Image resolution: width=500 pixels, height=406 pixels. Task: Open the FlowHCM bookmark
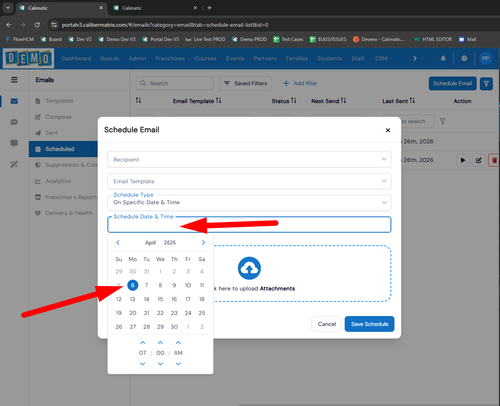(x=20, y=39)
